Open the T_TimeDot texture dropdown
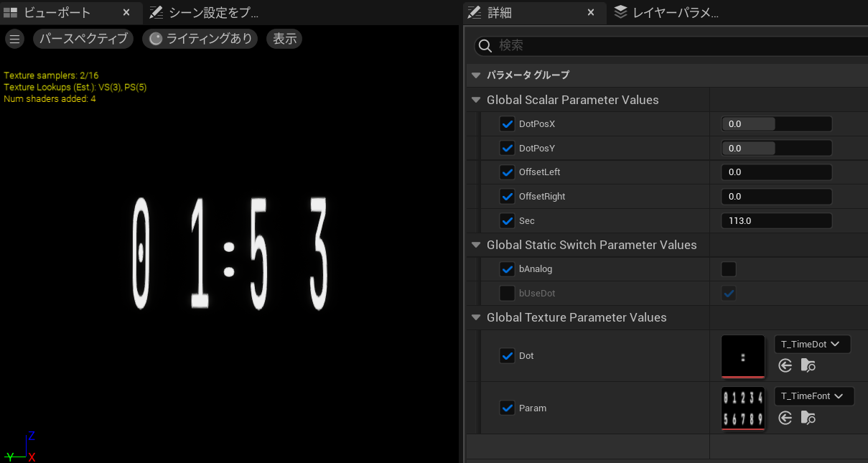The height and width of the screenshot is (463, 868). (812, 344)
